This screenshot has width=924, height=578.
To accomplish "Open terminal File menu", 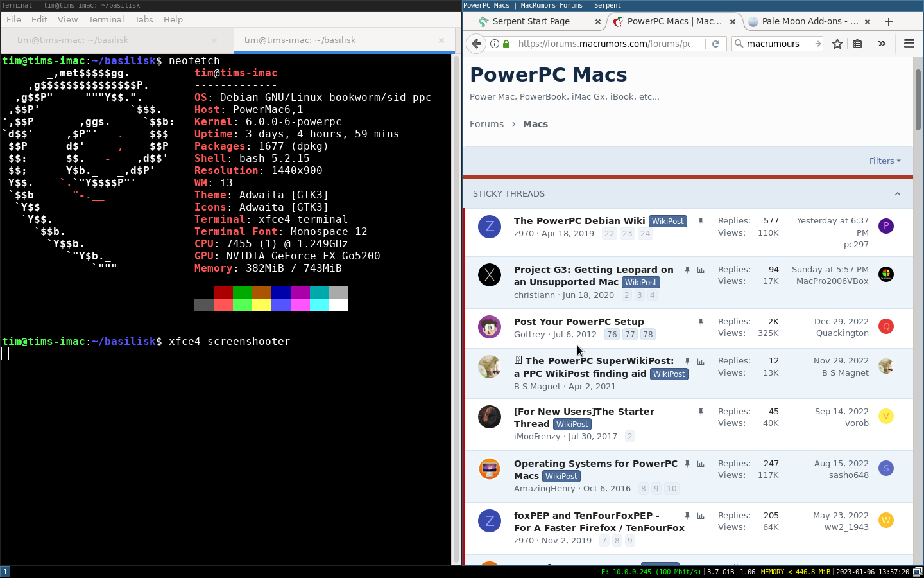I will click(x=14, y=19).
